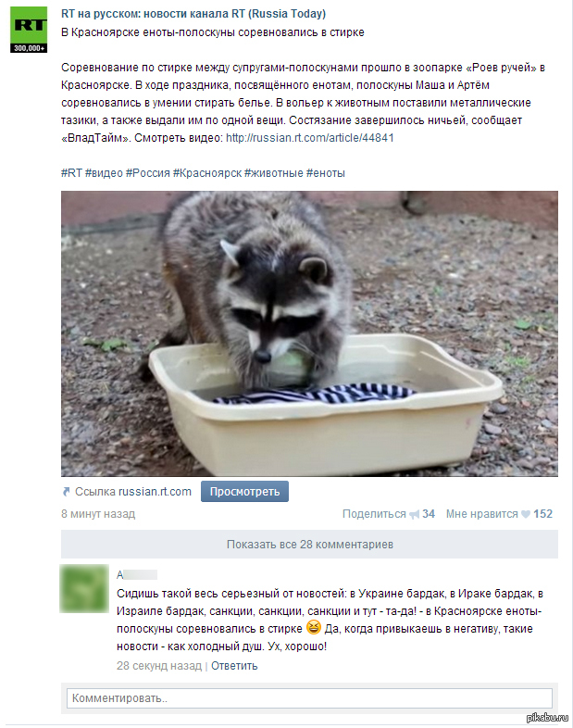Select the #Красноярск hashtag
The image size is (573, 728).
(207, 173)
